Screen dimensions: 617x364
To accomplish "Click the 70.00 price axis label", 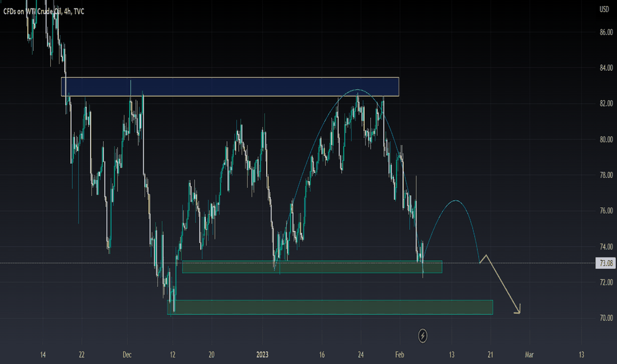I will click(x=606, y=318).
